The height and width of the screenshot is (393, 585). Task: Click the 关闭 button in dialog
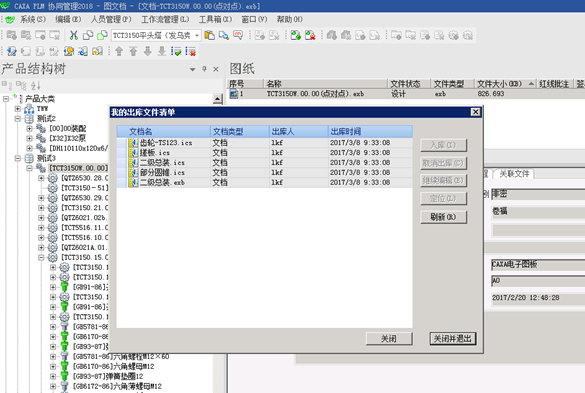[389, 339]
